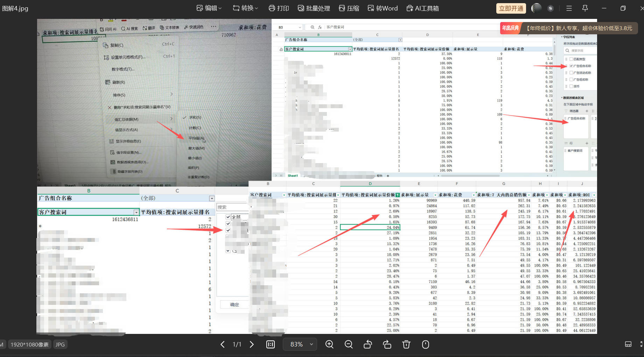Rotate the image counterclockwise

[x=368, y=344]
